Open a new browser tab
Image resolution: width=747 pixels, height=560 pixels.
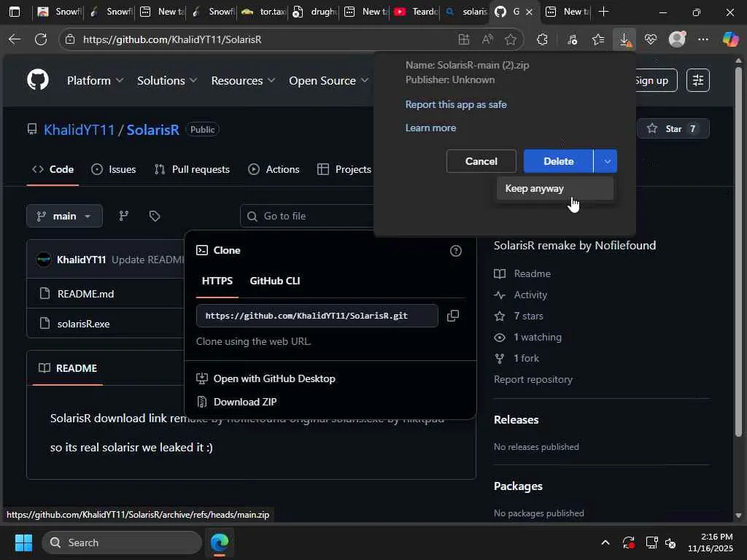603,12
